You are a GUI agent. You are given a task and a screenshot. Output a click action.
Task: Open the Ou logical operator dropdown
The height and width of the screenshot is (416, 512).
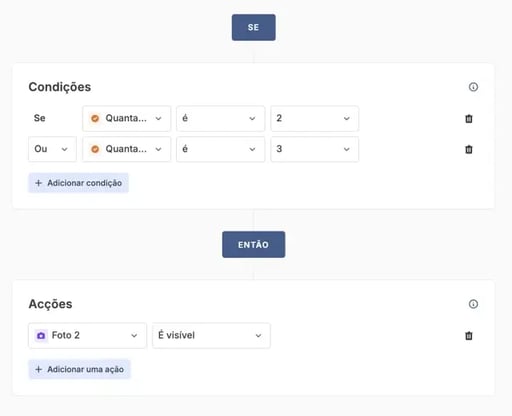pyautogui.click(x=52, y=149)
